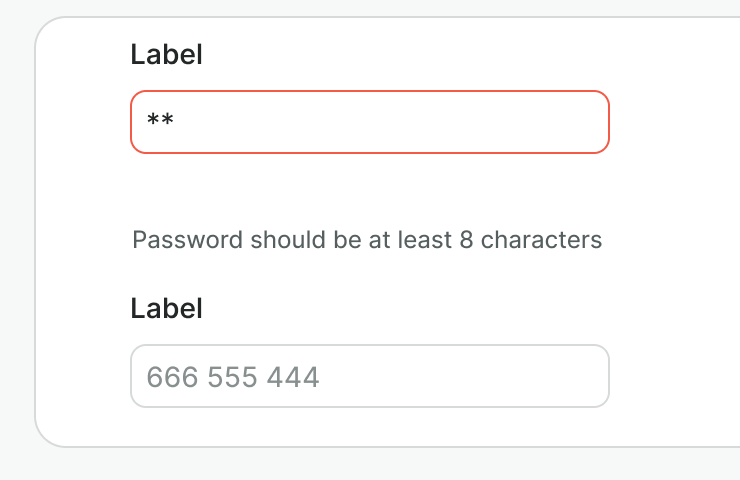Focus the phone field showing 666 555 444
The image size is (740, 480).
369,376
